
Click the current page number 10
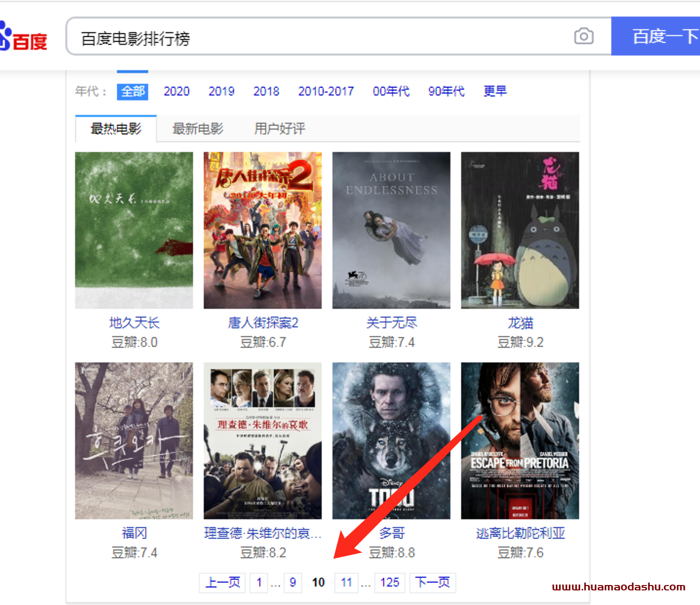(x=318, y=583)
